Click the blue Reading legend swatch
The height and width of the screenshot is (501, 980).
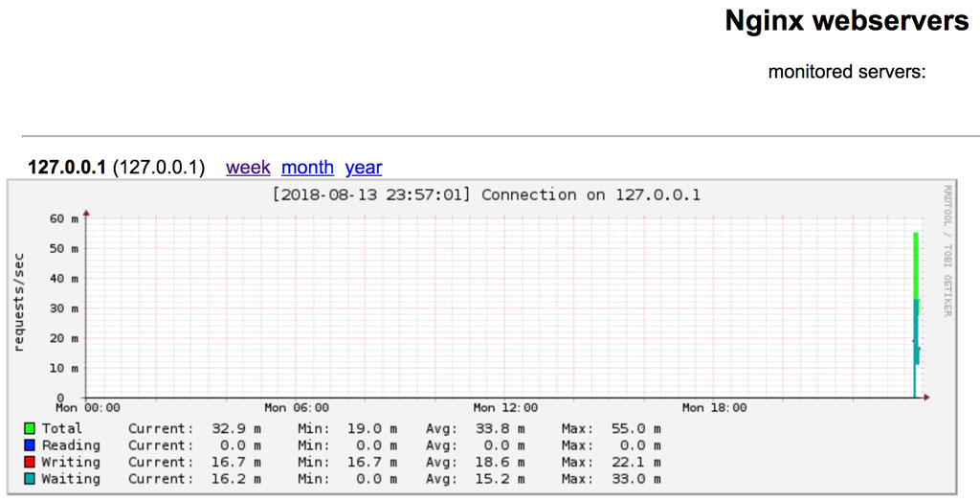point(30,445)
